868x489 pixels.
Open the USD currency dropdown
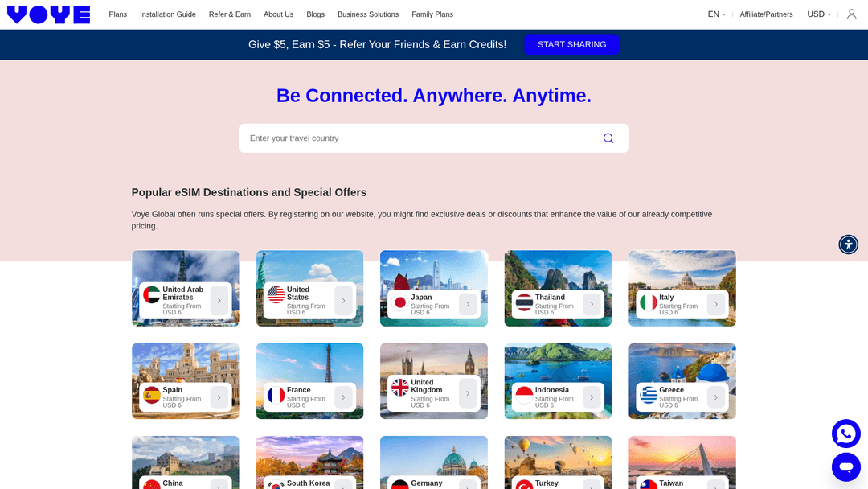[819, 14]
